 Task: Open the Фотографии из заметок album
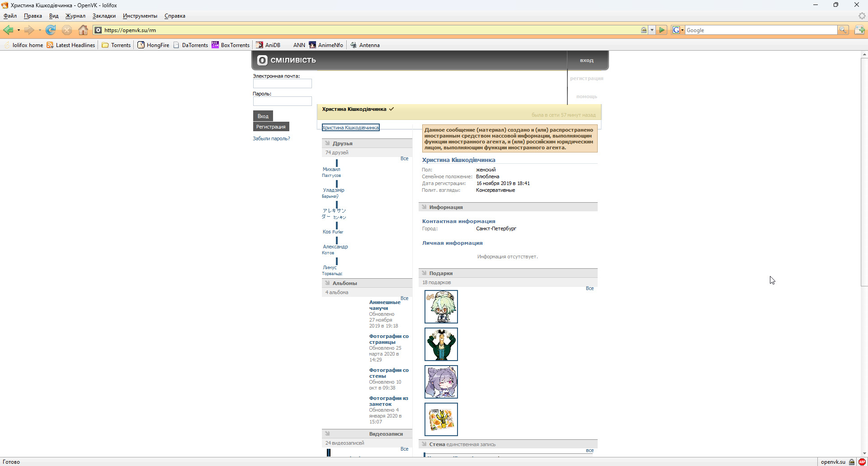389,401
